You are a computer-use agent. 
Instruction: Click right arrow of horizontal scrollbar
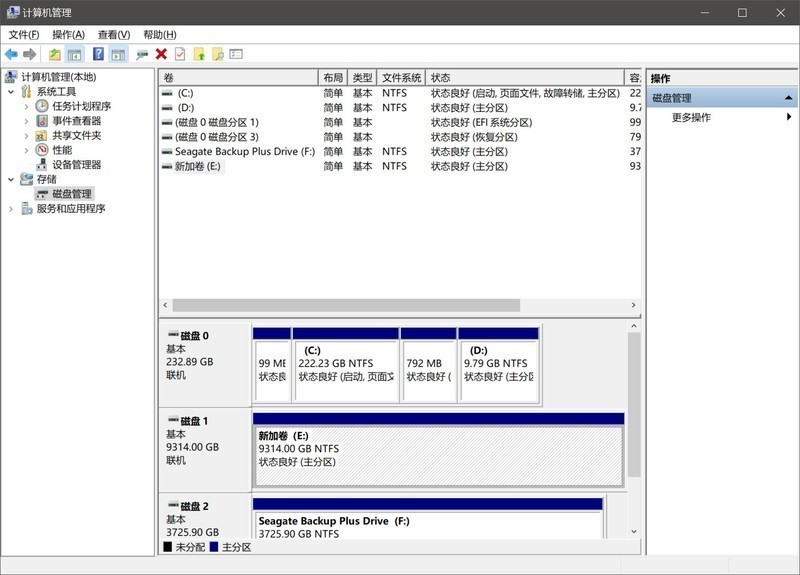click(634, 305)
